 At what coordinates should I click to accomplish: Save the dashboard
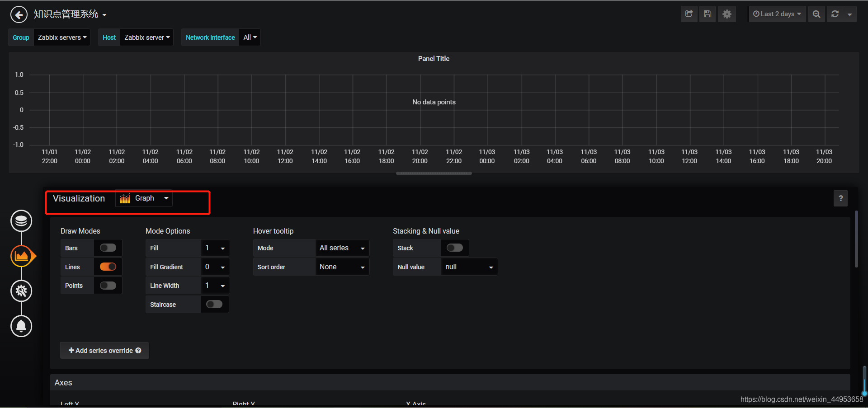708,14
